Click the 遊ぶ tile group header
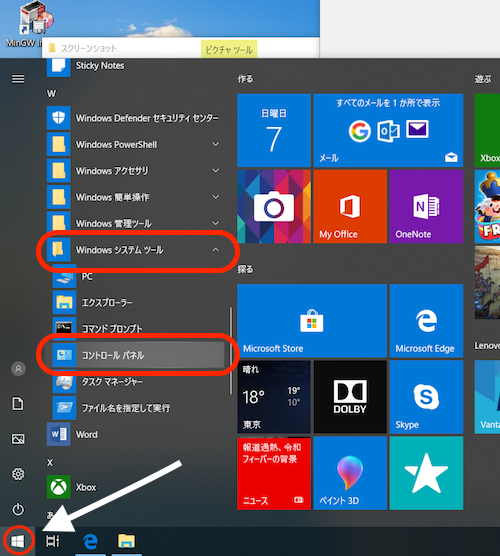 (x=483, y=79)
